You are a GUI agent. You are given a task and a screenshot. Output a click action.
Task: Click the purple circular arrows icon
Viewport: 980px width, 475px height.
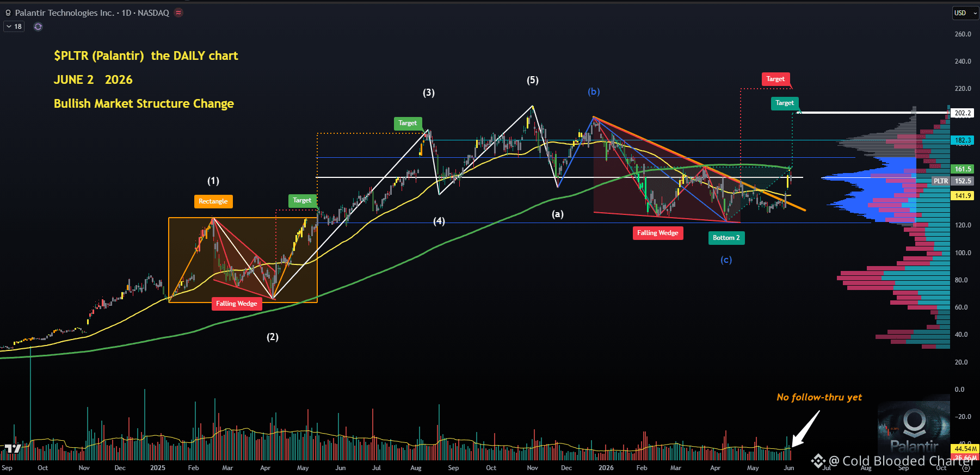(x=38, y=27)
